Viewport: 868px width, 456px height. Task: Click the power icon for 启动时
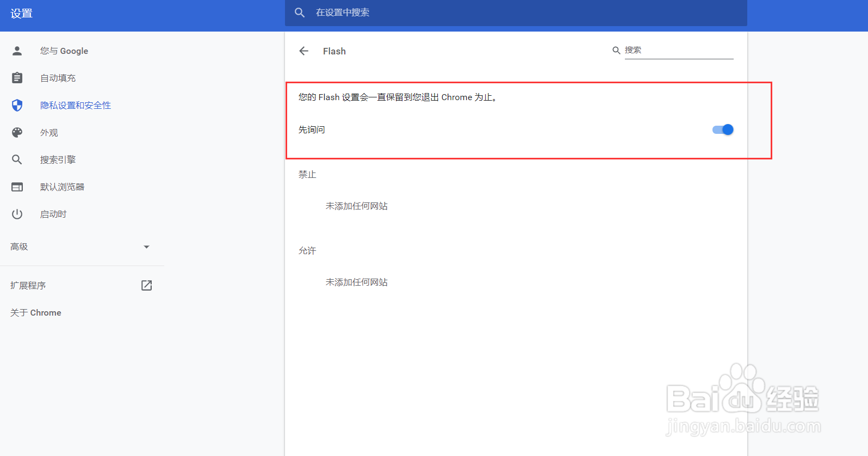tap(17, 214)
